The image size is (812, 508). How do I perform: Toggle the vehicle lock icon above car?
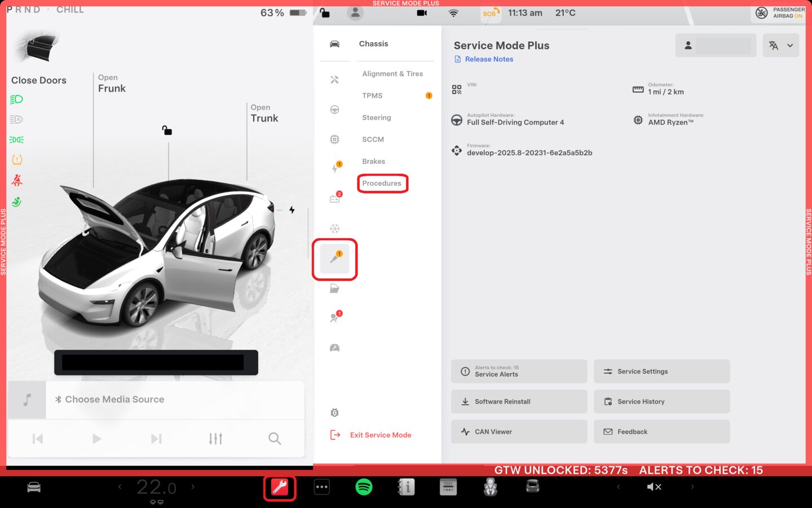coord(167,130)
